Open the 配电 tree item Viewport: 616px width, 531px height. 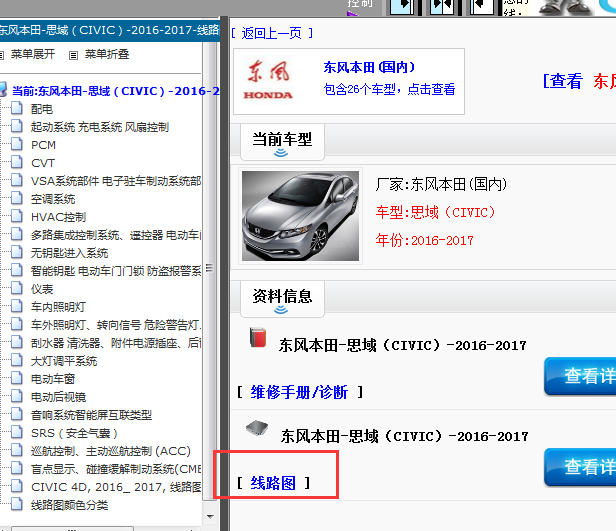pyautogui.click(x=42, y=109)
